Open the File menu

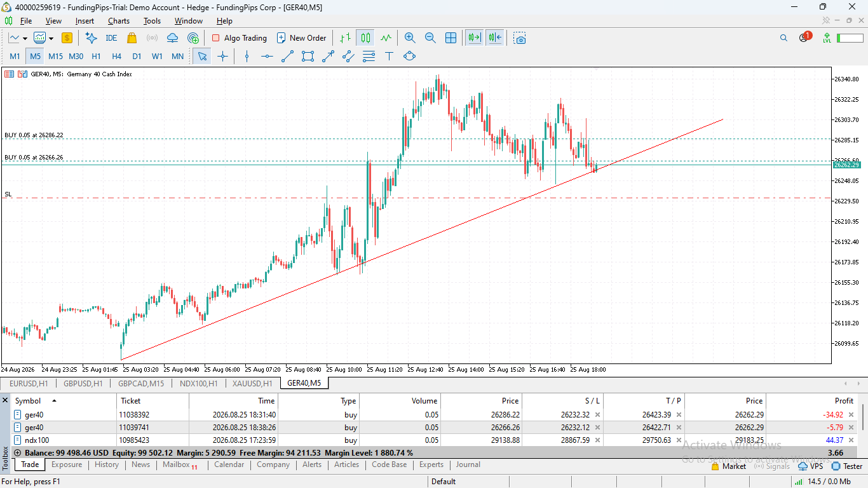[26, 21]
